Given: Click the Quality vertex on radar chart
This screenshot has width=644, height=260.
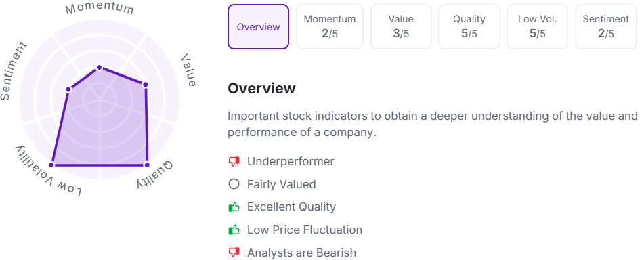Looking at the screenshot, I should (147, 165).
